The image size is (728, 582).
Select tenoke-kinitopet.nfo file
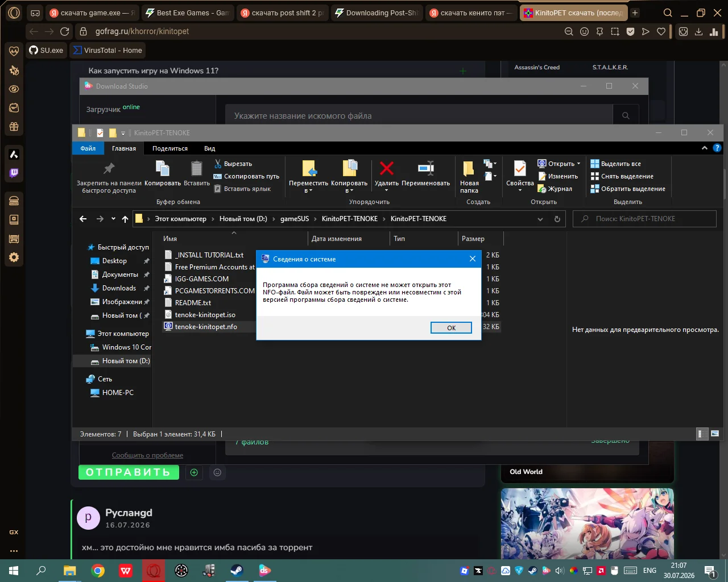click(x=206, y=327)
